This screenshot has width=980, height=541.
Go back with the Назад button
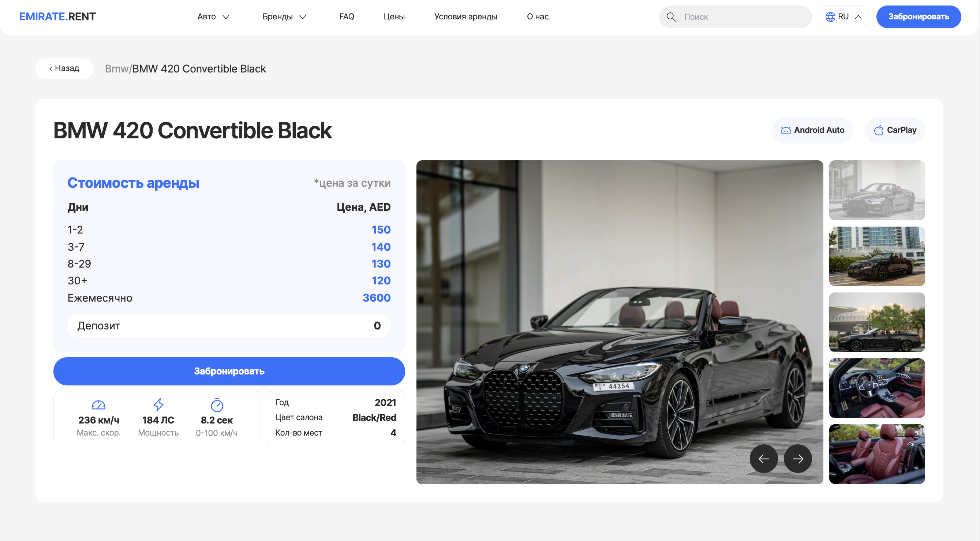click(x=64, y=68)
